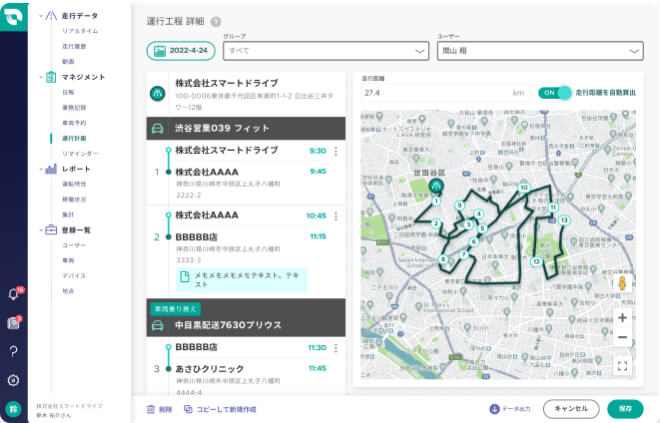Open the three-dot menu for the 9:30 stop
The height and width of the screenshot is (423, 660).
coord(335,151)
